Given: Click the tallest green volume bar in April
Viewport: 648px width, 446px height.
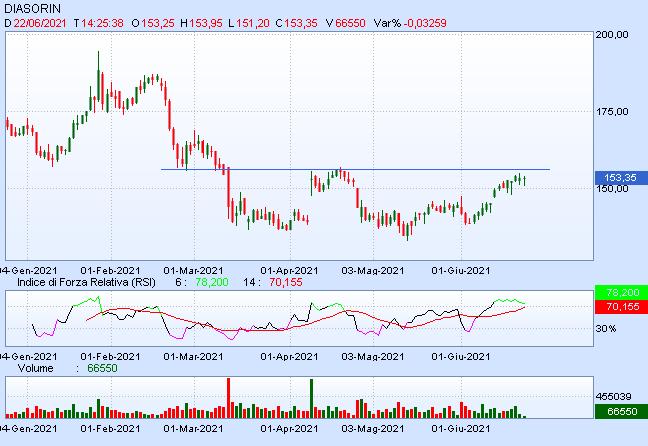Looking at the screenshot, I should 312,398.
